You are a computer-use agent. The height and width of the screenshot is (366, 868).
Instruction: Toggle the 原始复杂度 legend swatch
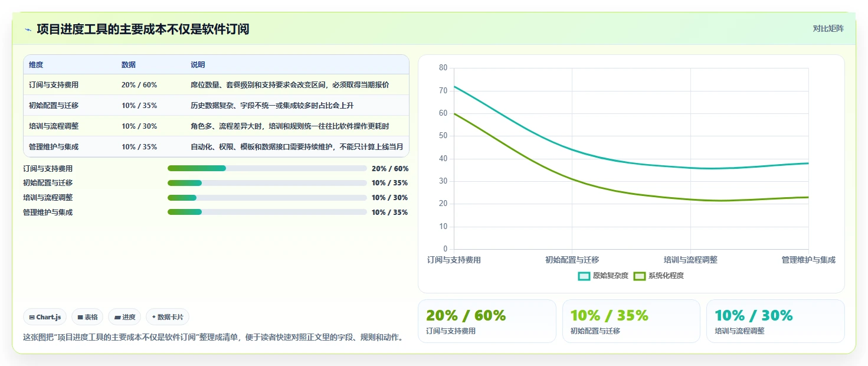pos(584,276)
